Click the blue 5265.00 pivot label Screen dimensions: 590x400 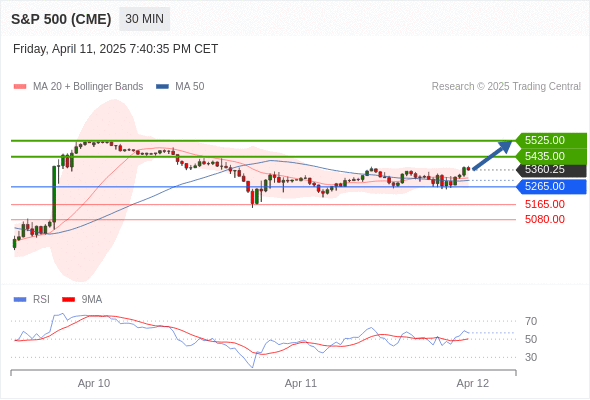551,187
